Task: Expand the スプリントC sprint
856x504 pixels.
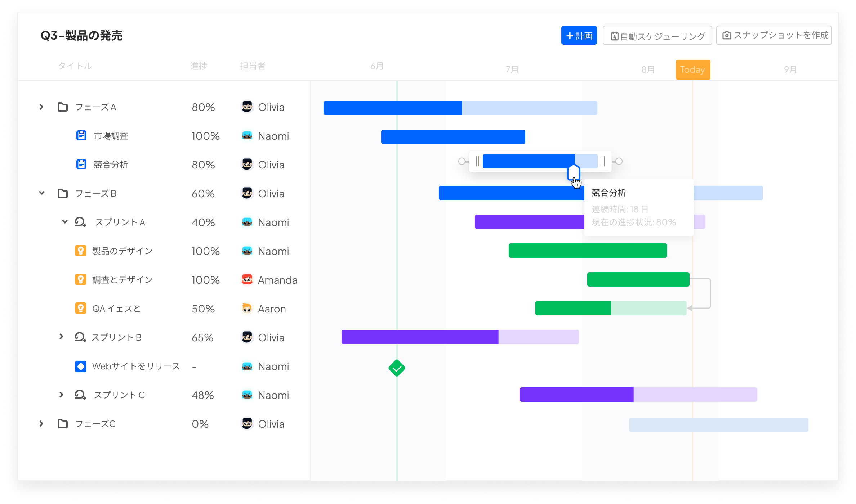Action: pos(61,395)
